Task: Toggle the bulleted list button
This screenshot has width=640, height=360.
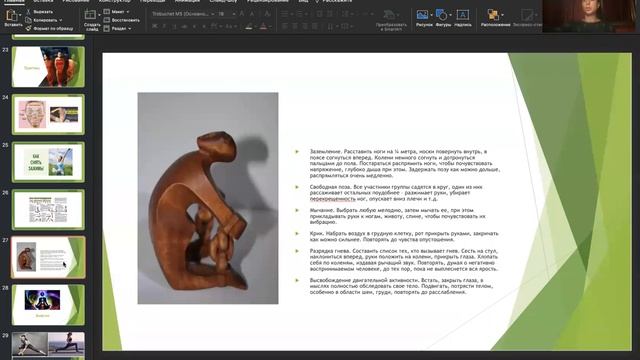Action: [x=285, y=14]
